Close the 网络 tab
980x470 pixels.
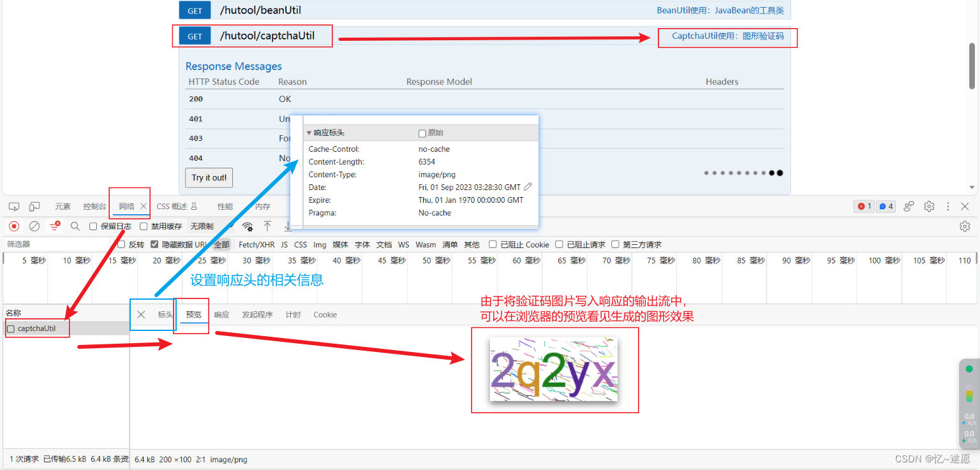click(x=144, y=206)
